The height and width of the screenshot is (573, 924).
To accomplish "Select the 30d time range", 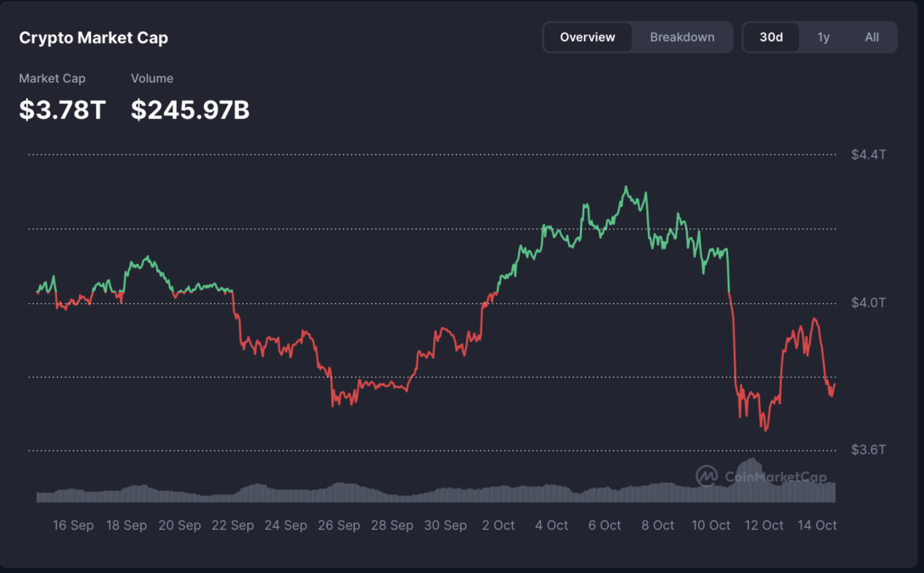I will pos(771,37).
